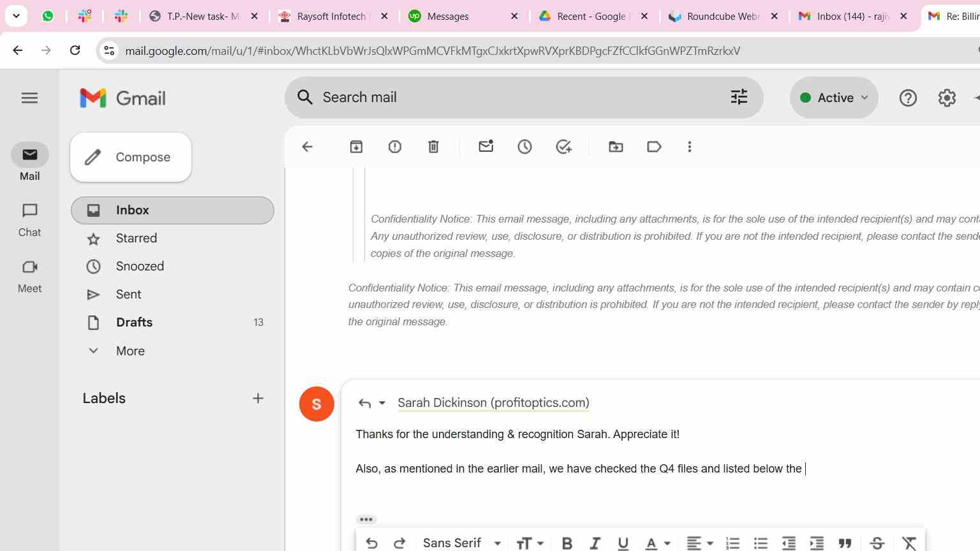Viewport: 980px width, 551px height.
Task: Open the text color dropdown
Action: (x=658, y=543)
